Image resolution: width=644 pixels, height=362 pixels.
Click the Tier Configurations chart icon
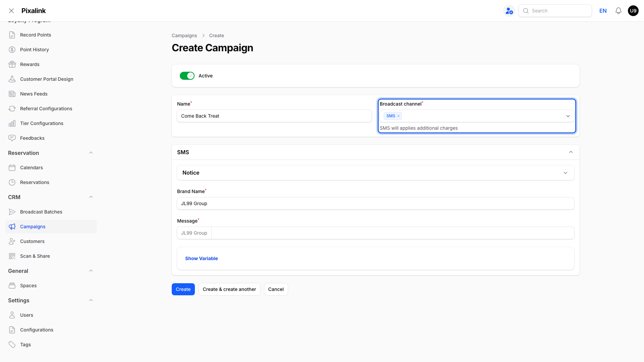click(12, 123)
